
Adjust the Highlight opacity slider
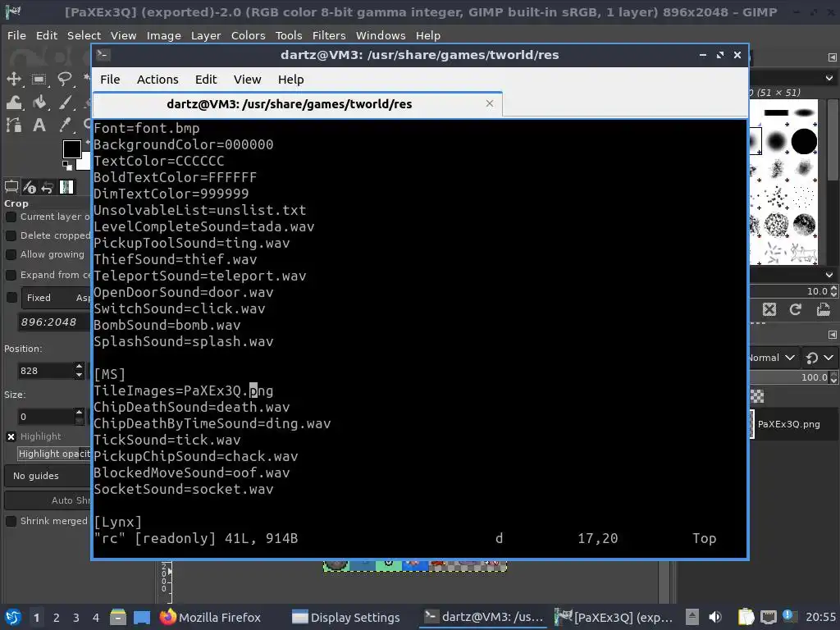[x=54, y=454]
